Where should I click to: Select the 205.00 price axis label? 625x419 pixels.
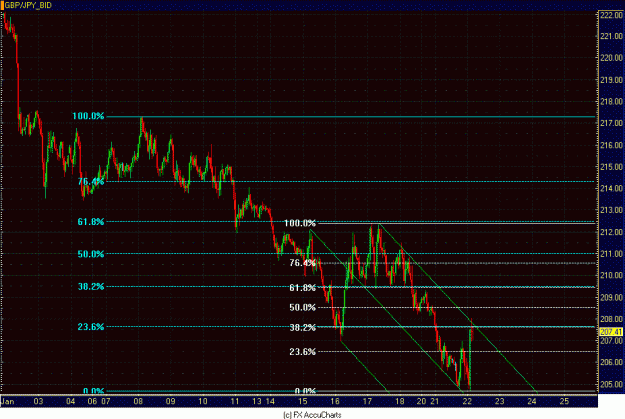point(611,384)
